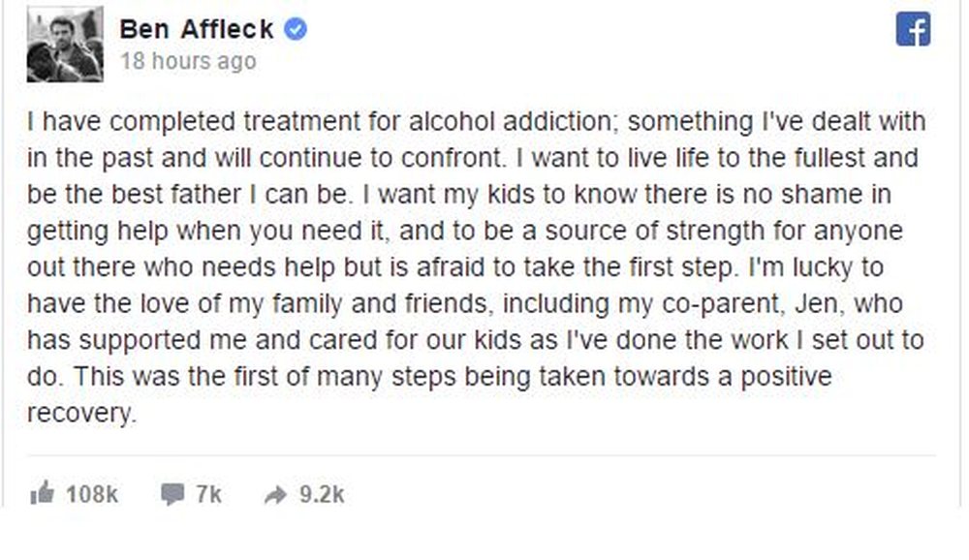Open Ben Affleck's profile picture thumbnail

[x=65, y=45]
